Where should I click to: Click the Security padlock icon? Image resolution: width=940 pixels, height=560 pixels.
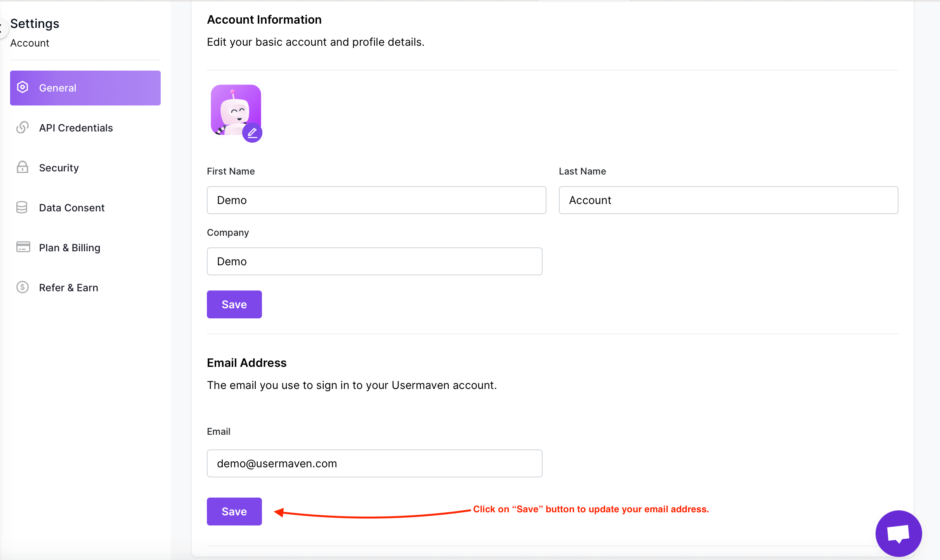coord(23,168)
